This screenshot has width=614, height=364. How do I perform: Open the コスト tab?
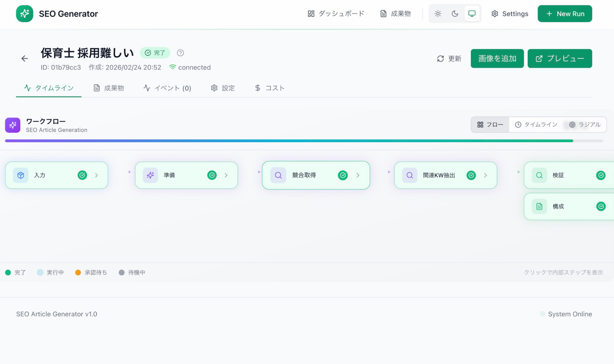(x=270, y=88)
